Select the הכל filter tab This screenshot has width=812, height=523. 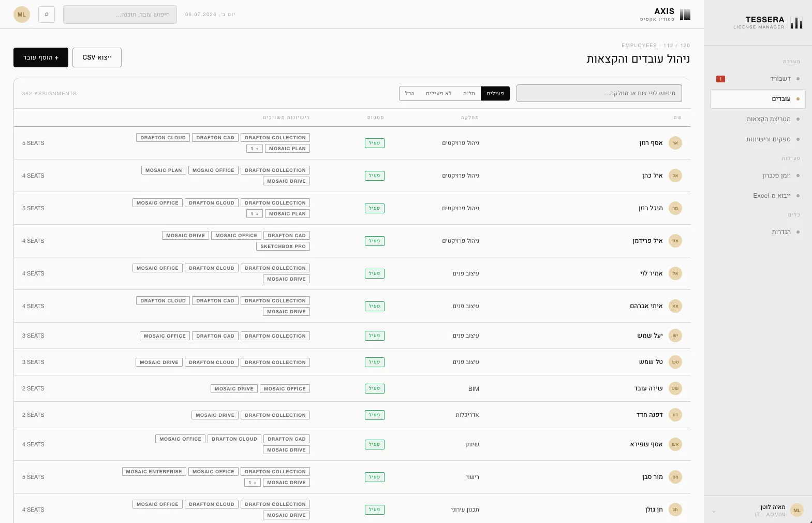click(x=410, y=93)
